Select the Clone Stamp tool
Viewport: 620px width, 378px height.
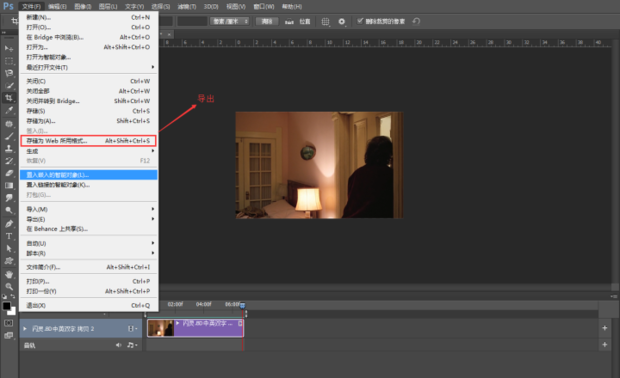coord(9,149)
